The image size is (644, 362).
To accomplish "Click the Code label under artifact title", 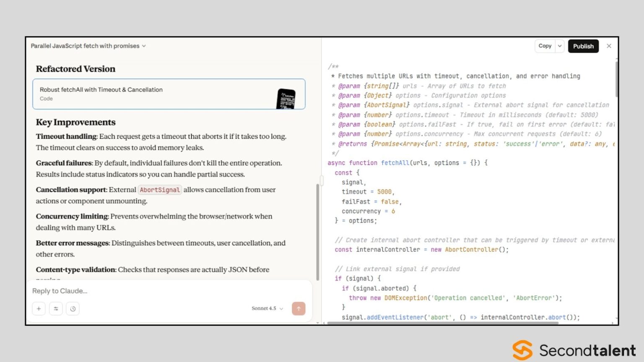I will click(x=46, y=98).
